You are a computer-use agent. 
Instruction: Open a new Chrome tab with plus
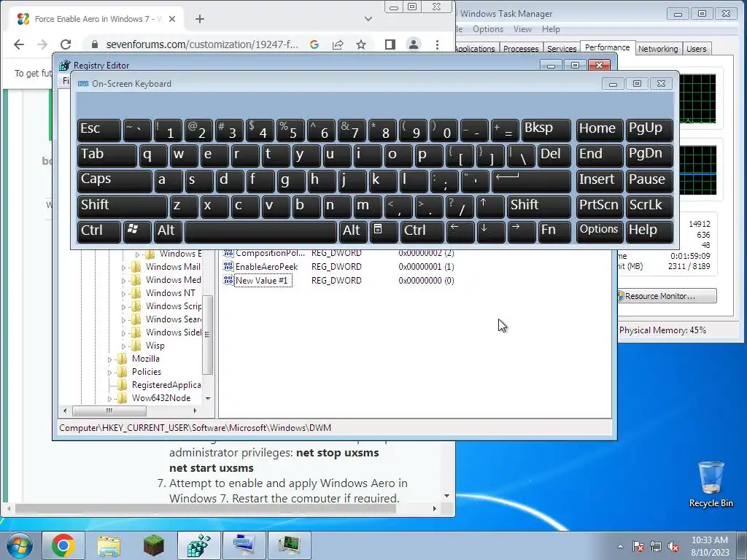tap(200, 19)
